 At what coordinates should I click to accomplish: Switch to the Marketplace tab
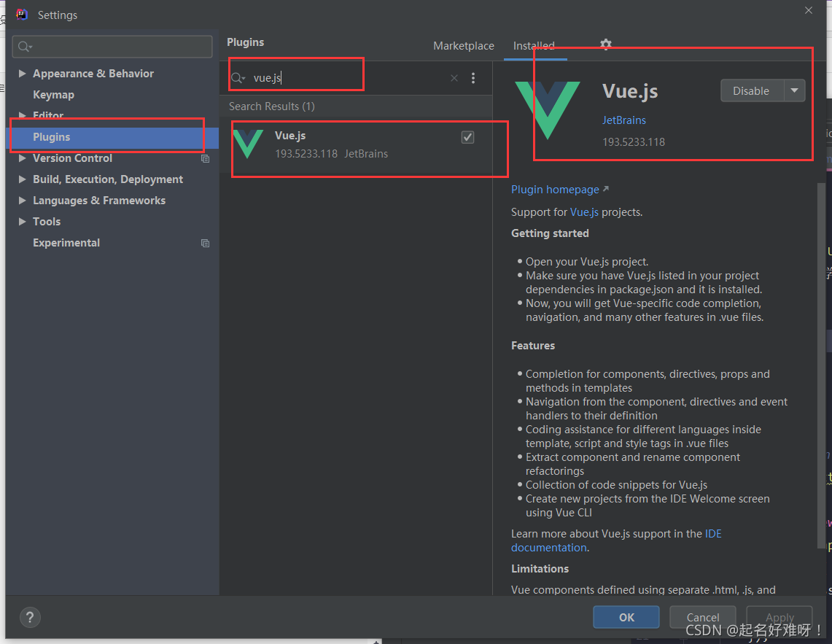tap(464, 46)
